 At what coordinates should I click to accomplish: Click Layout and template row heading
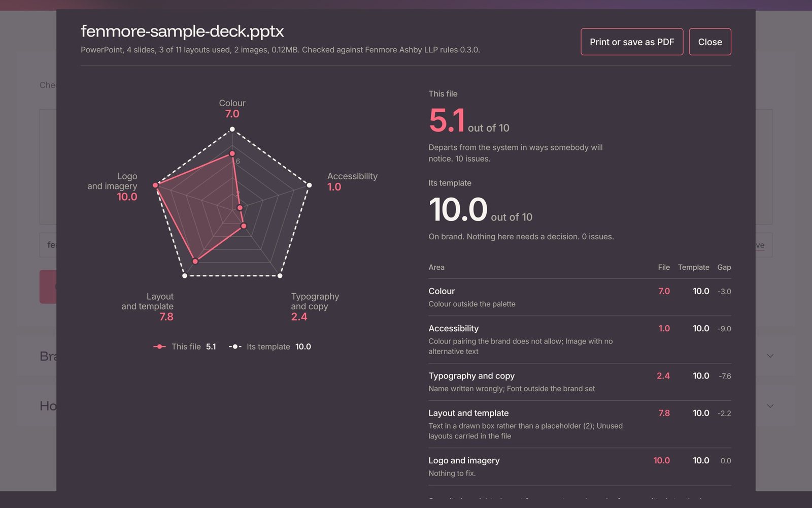468,413
